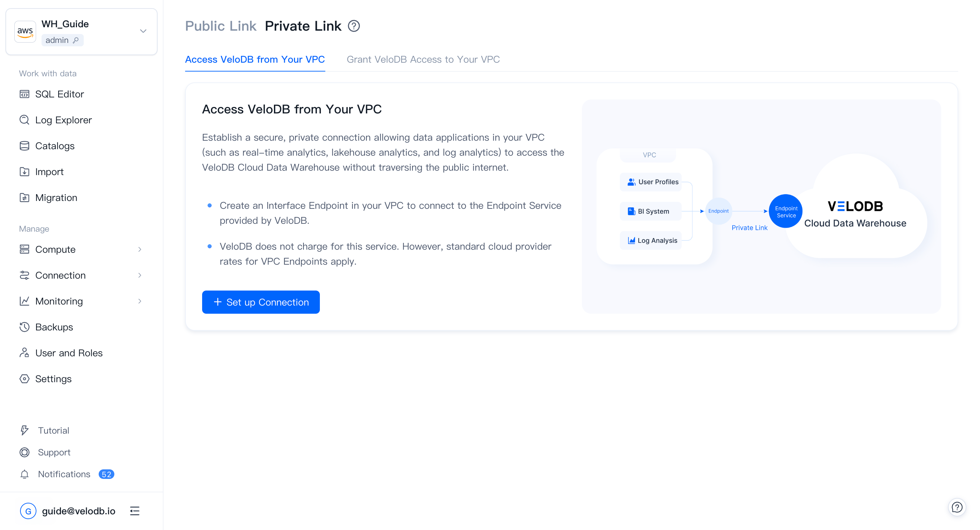Screen dimensions: 980x530
Task: Click the Set up Connection button
Action: [x=261, y=302]
